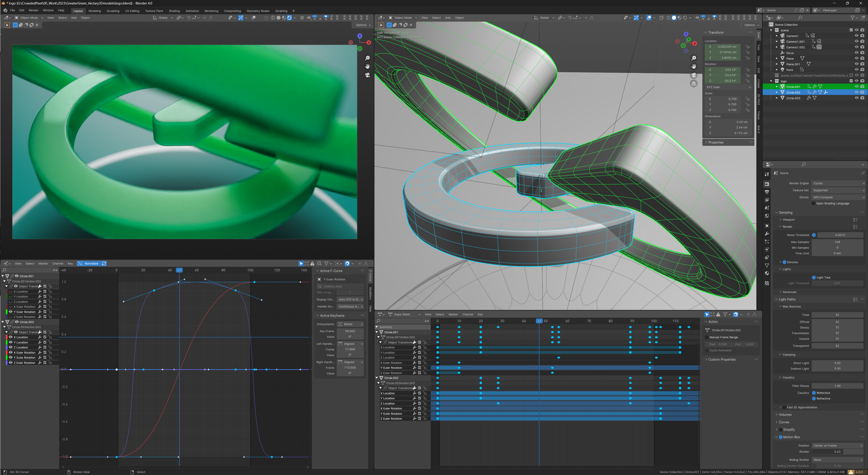This screenshot has height=475, width=868.
Task: Click the Normalize refresh icon in Graph Editor
Action: pos(104,263)
